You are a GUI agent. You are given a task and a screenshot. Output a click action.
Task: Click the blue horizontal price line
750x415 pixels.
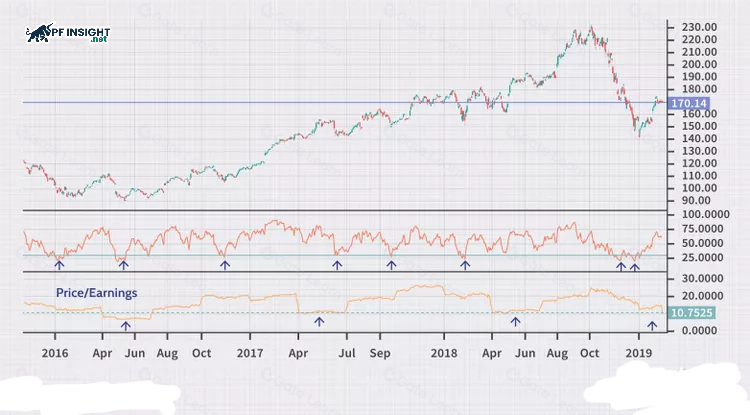(300, 102)
